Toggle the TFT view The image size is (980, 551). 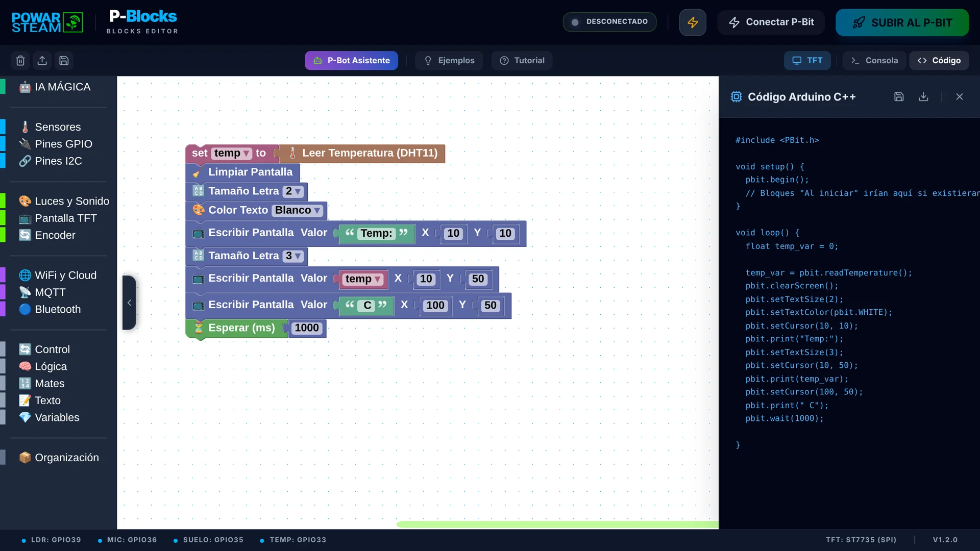(807, 61)
